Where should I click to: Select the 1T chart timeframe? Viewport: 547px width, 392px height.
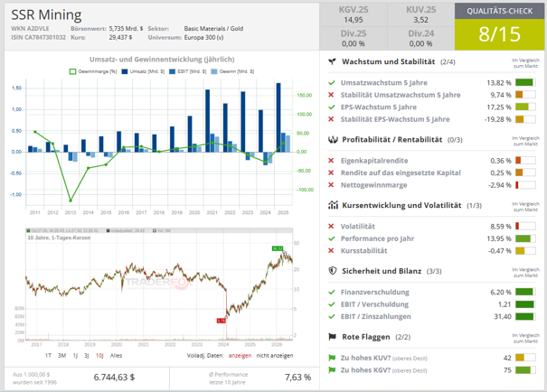coord(48,355)
